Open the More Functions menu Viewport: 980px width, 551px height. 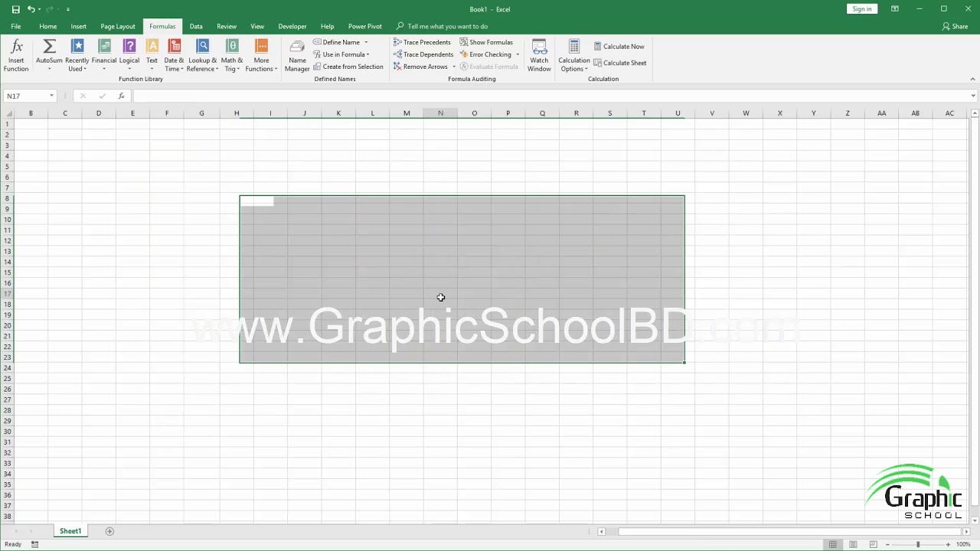(261, 56)
